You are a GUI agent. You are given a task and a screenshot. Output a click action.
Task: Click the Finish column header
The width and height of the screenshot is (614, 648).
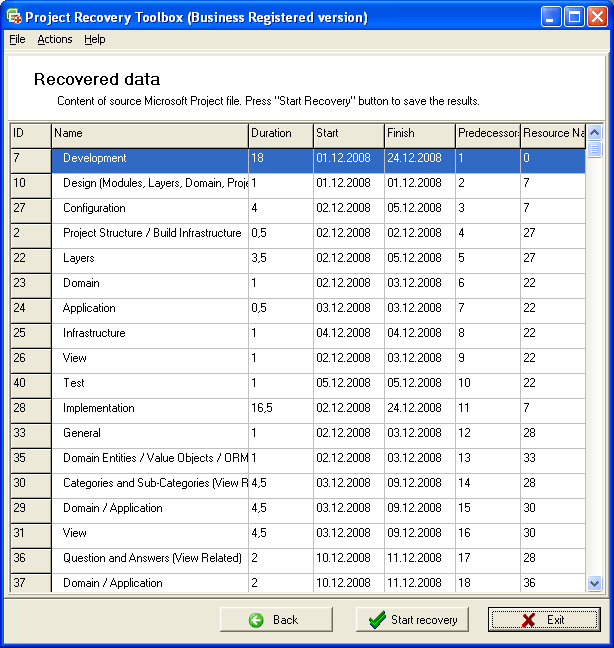pos(419,134)
